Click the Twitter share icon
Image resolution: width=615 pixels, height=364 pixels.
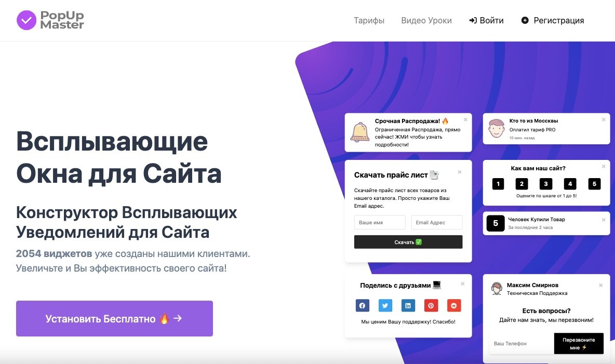click(385, 305)
